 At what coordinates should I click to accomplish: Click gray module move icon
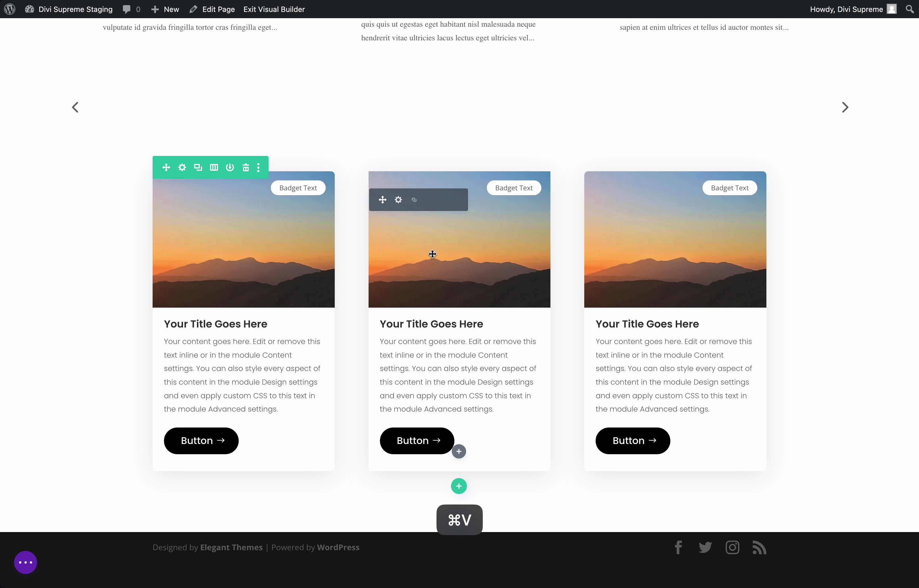[x=382, y=200]
